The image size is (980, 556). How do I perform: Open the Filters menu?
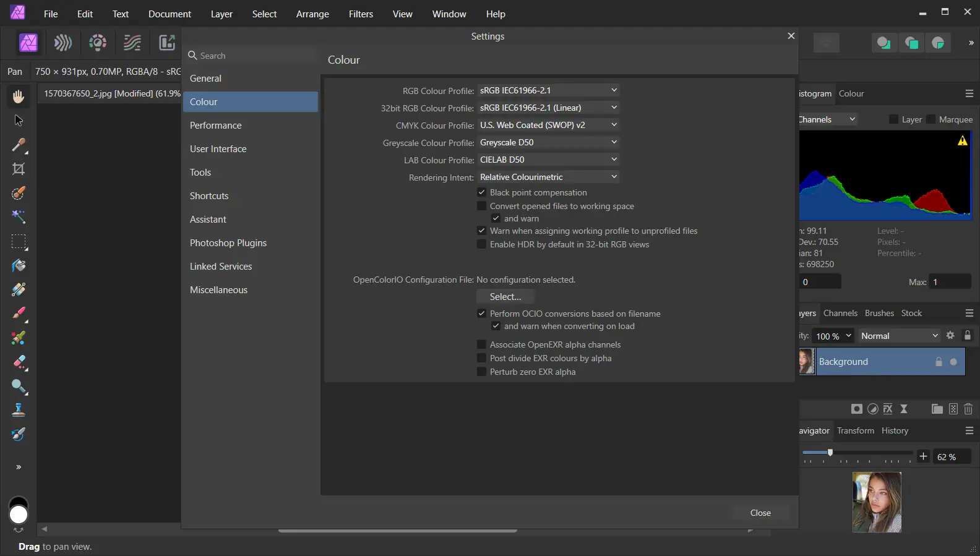361,14
